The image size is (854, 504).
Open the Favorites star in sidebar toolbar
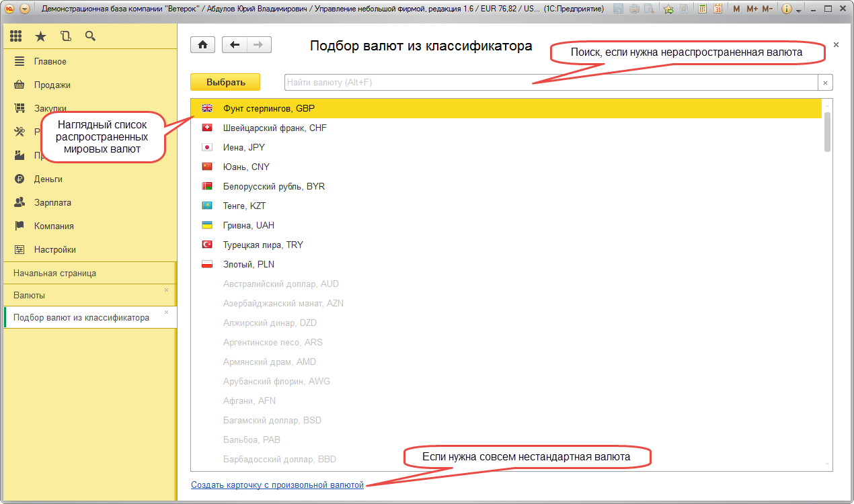41,36
